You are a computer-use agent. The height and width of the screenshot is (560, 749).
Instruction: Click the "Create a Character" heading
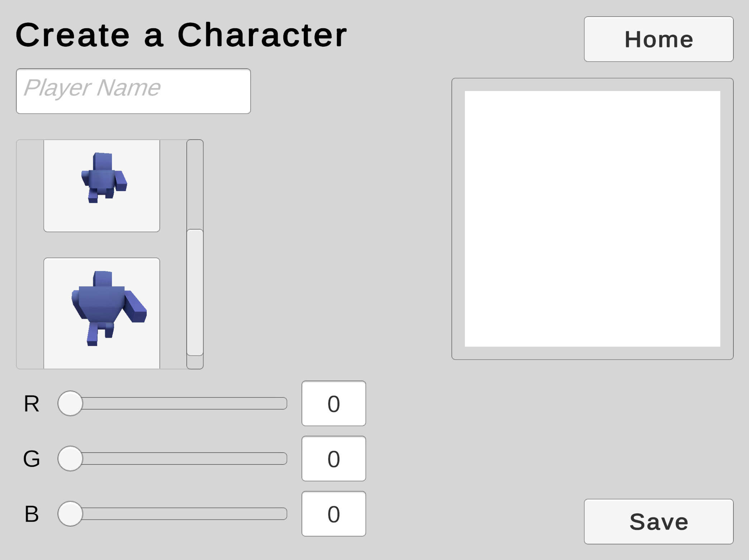point(181,35)
